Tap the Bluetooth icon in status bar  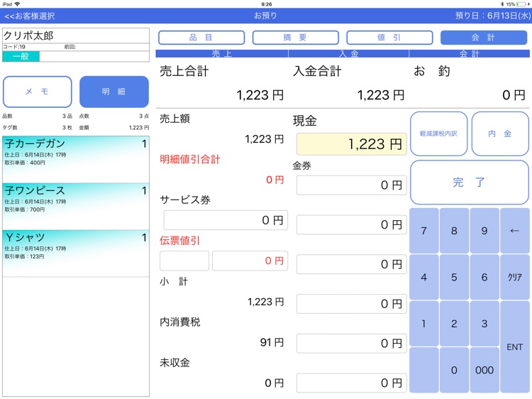point(502,4)
